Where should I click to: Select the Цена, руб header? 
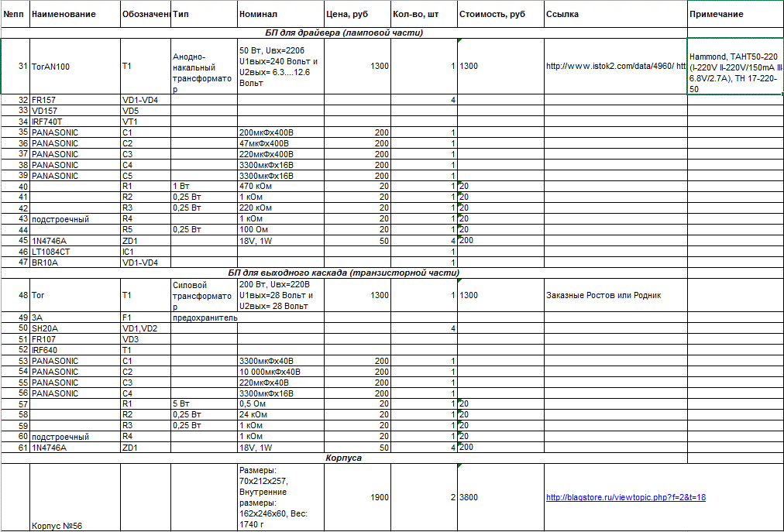point(357,14)
